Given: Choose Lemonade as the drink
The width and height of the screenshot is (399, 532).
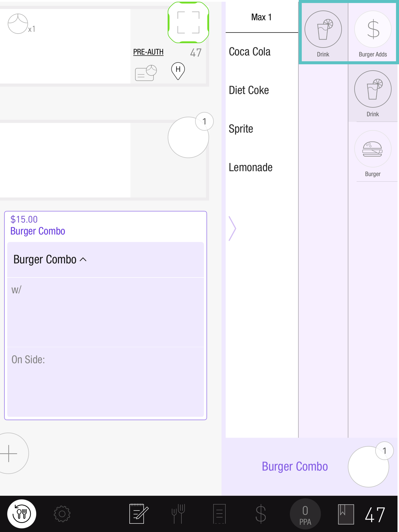Looking at the screenshot, I should click(250, 167).
